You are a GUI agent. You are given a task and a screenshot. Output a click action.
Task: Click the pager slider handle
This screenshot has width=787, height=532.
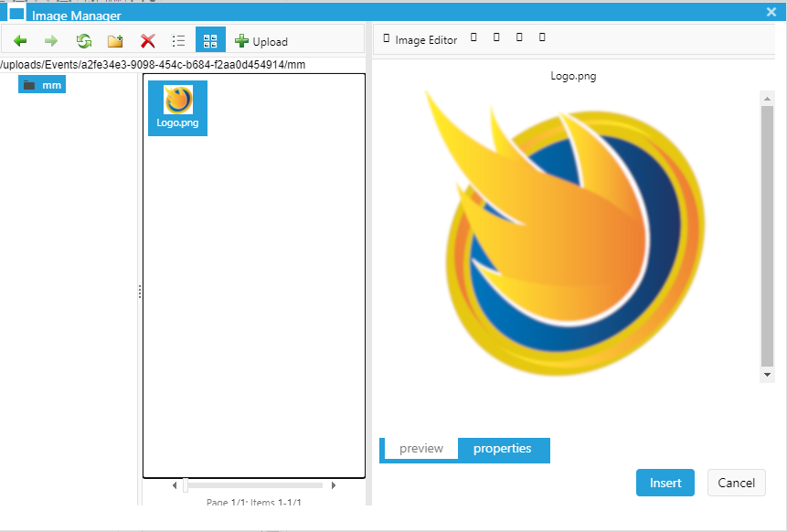(186, 485)
